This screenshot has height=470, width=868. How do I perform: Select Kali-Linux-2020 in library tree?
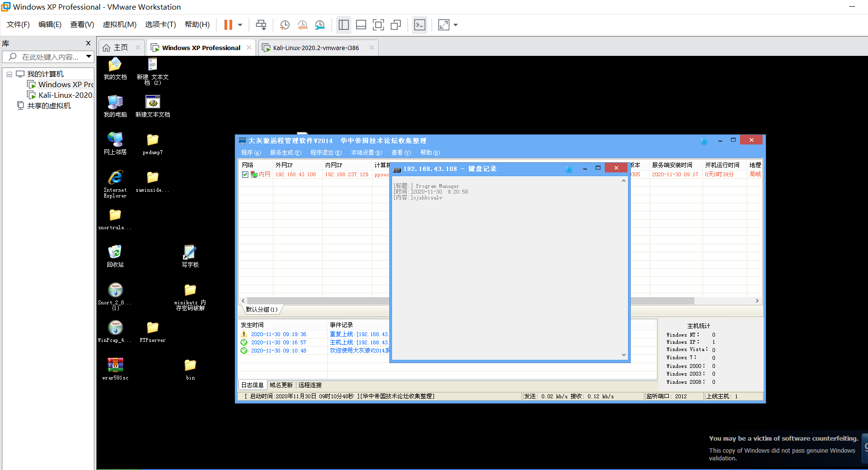(x=61, y=95)
